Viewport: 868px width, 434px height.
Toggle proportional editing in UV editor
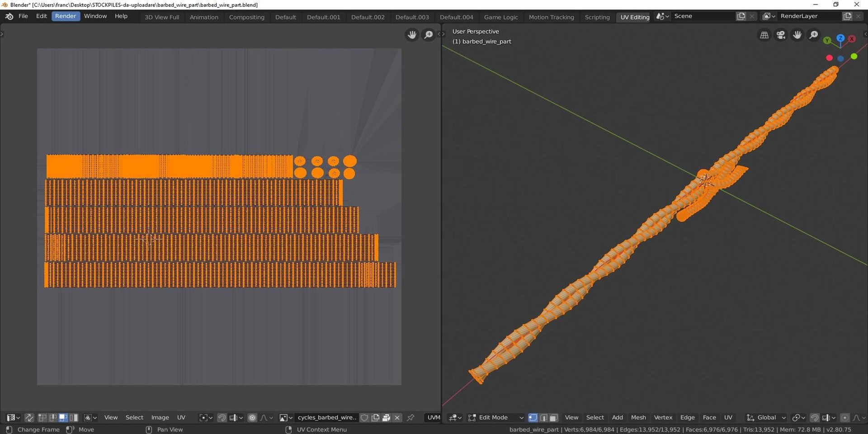pyautogui.click(x=252, y=418)
